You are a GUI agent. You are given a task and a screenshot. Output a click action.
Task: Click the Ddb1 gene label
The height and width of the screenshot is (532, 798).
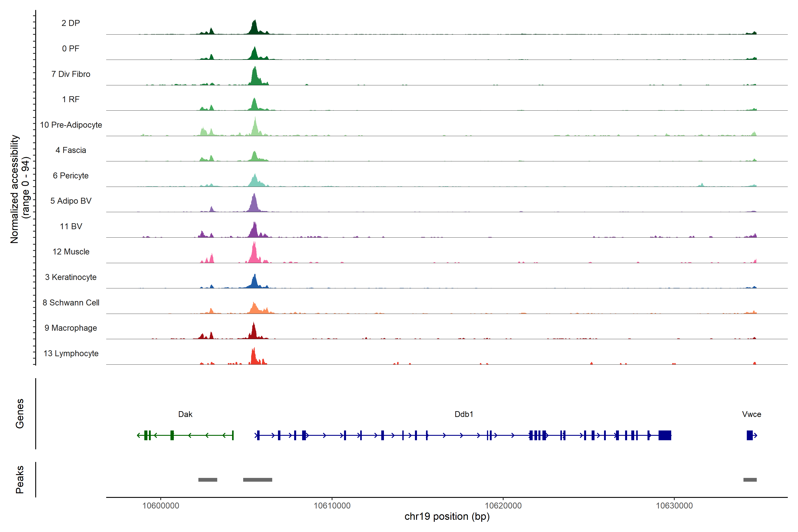point(464,414)
